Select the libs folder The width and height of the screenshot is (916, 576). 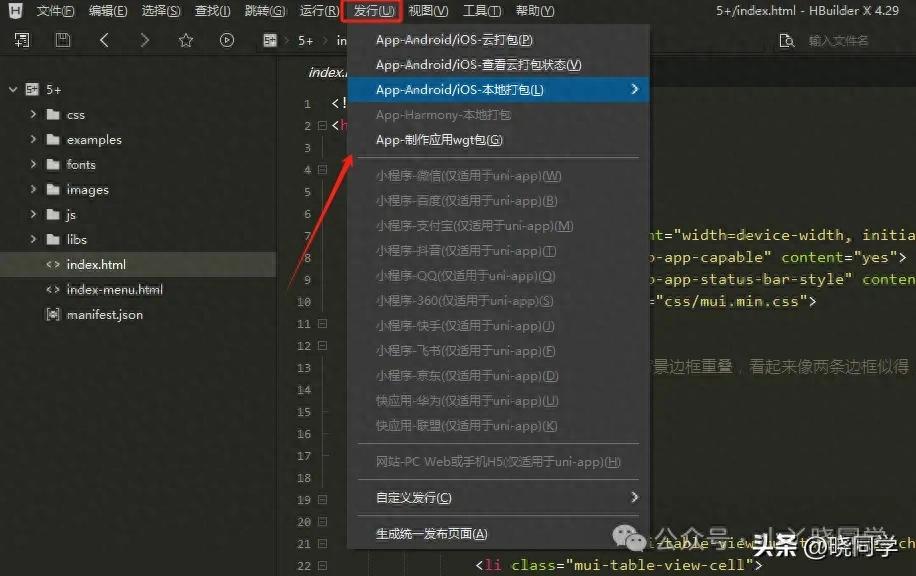[x=77, y=240]
